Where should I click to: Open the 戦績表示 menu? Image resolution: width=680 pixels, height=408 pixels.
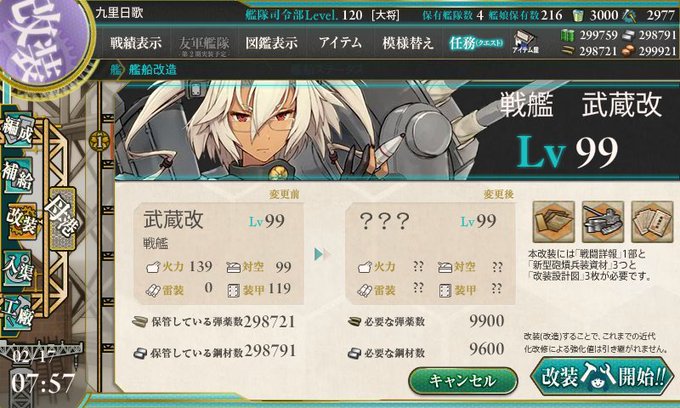(x=136, y=43)
